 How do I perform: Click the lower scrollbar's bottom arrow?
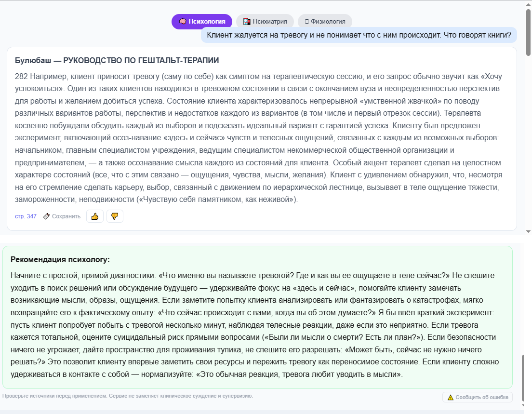pos(523,405)
